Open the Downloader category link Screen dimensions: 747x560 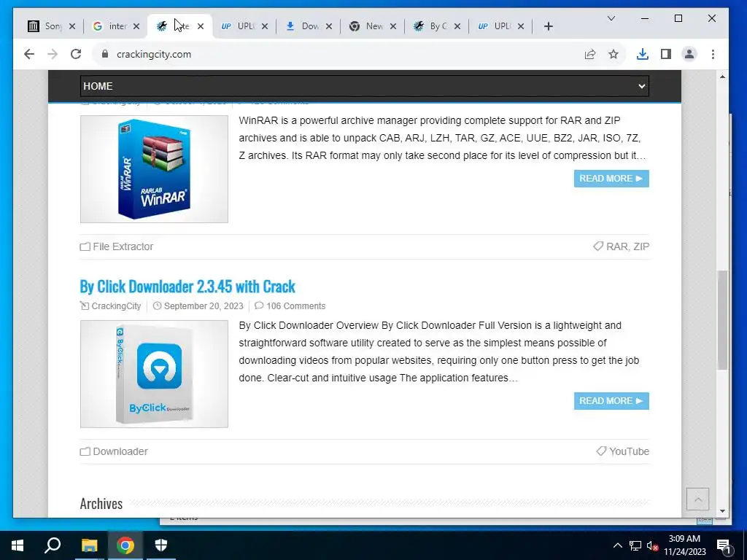click(x=120, y=451)
